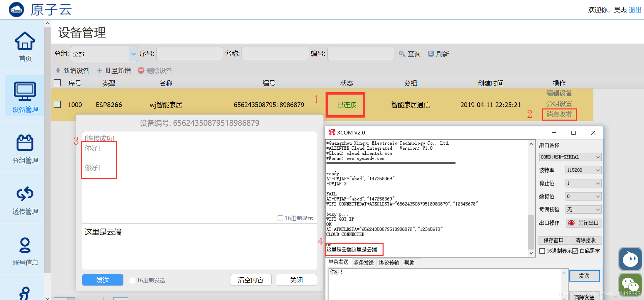644x300 pixels.
Task: Click the XCOM receive scroll-down arrow
Action: tap(531, 253)
